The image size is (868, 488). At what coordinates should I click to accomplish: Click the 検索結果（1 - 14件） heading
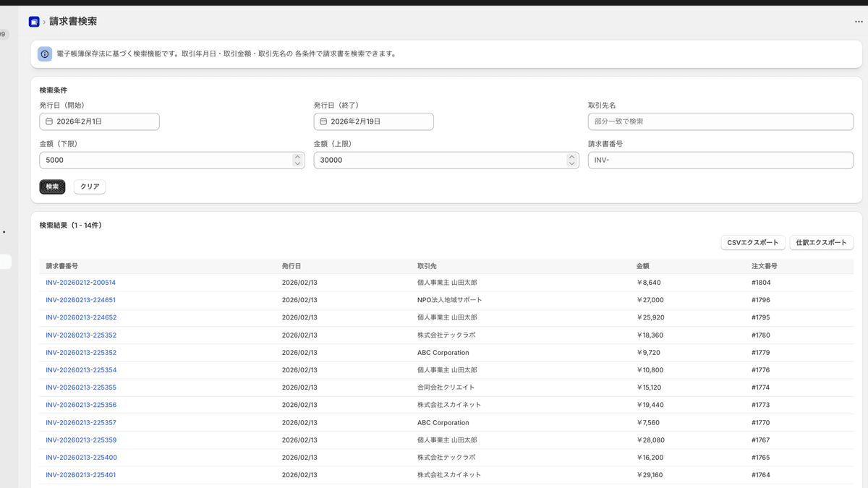(70, 226)
